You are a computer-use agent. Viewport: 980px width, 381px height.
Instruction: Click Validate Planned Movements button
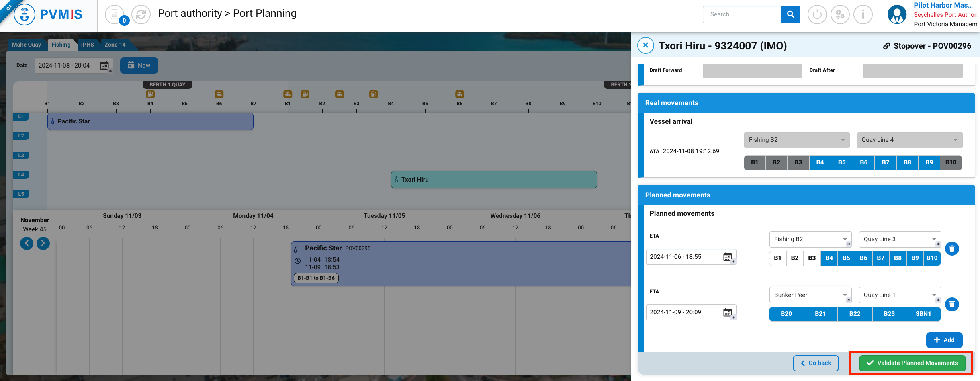(x=912, y=363)
